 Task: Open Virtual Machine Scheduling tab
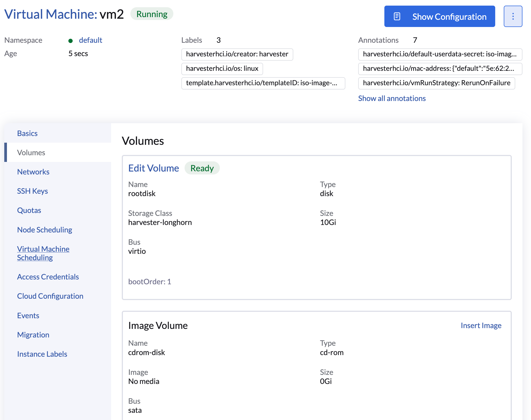(x=43, y=253)
